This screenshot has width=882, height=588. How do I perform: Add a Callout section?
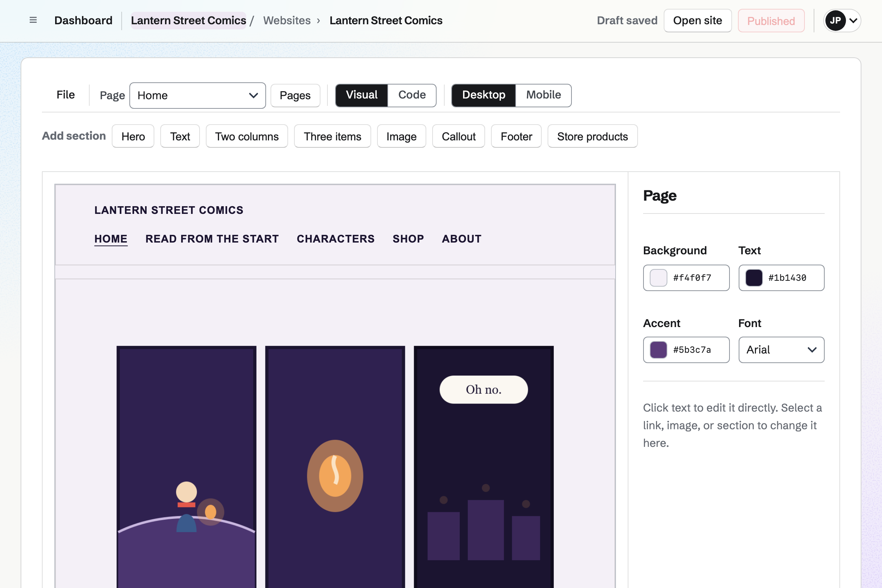click(459, 136)
